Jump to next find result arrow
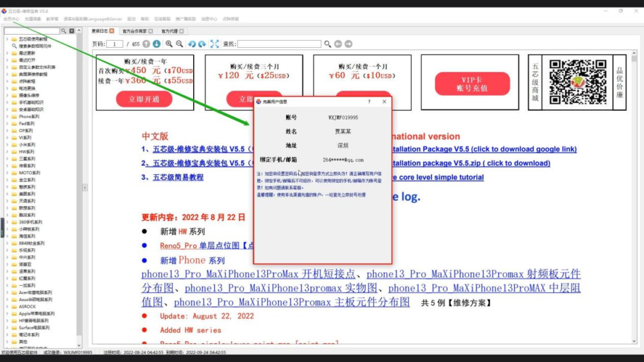 click(348, 44)
